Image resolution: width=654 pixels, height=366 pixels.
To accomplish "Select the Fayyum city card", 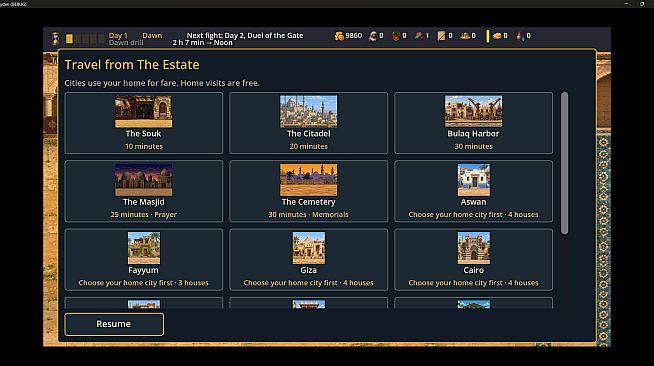I will [143, 259].
